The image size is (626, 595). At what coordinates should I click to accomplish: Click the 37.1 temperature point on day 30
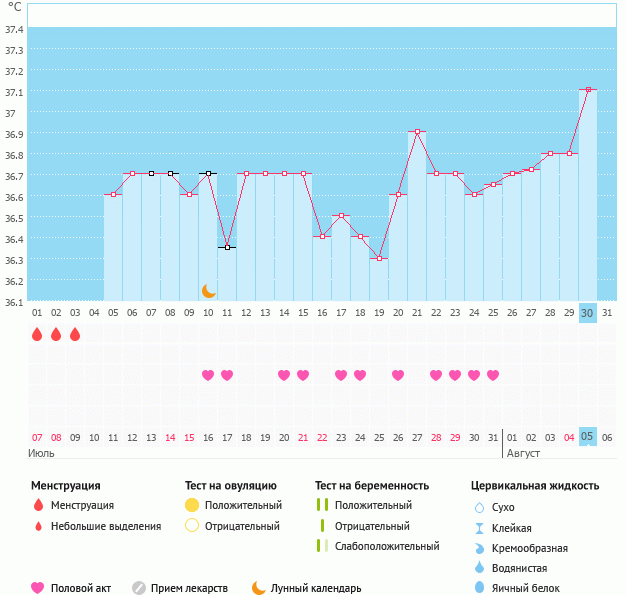coord(588,90)
